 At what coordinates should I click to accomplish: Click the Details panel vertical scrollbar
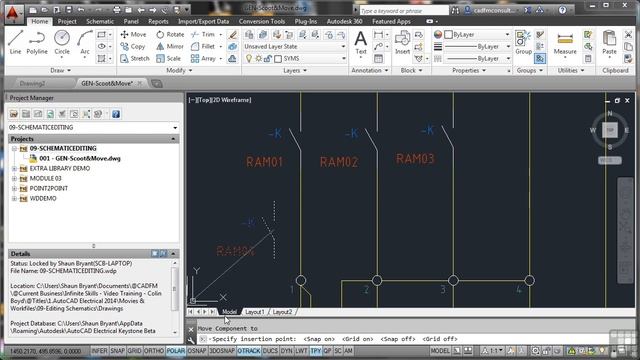click(x=175, y=297)
